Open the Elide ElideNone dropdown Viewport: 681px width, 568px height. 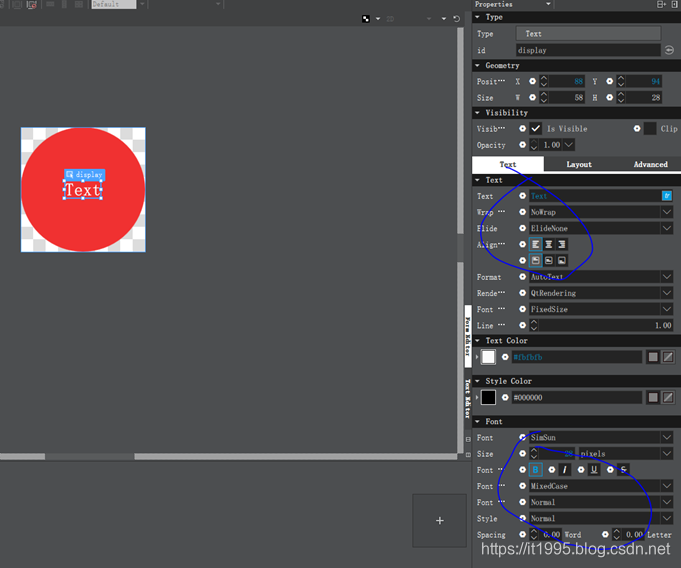[x=601, y=228]
